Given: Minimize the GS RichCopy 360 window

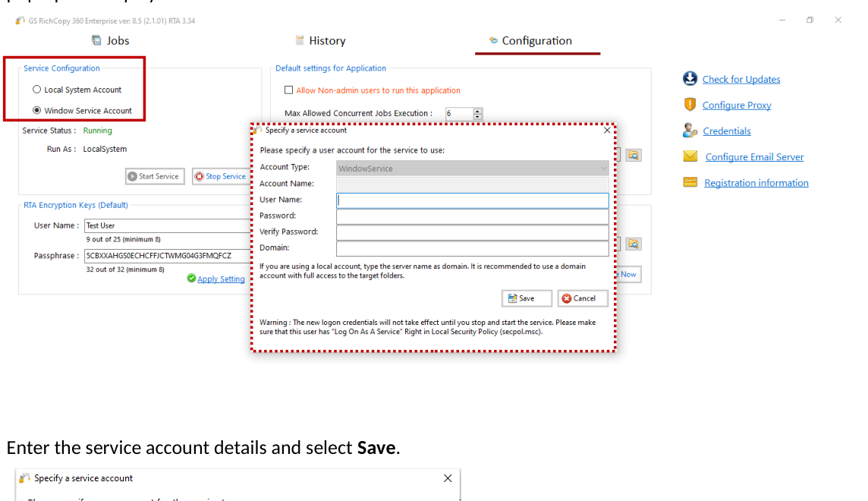Looking at the screenshot, I should (x=782, y=20).
